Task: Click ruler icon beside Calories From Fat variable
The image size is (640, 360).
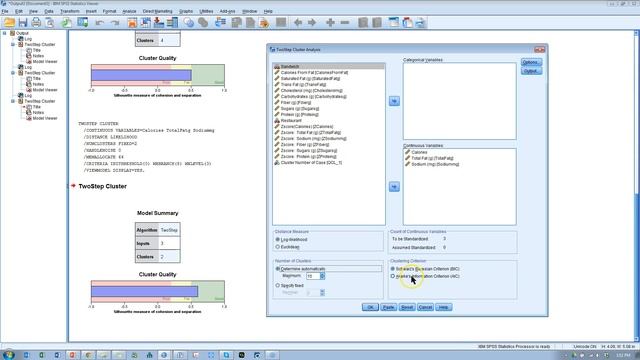Action: (277, 72)
